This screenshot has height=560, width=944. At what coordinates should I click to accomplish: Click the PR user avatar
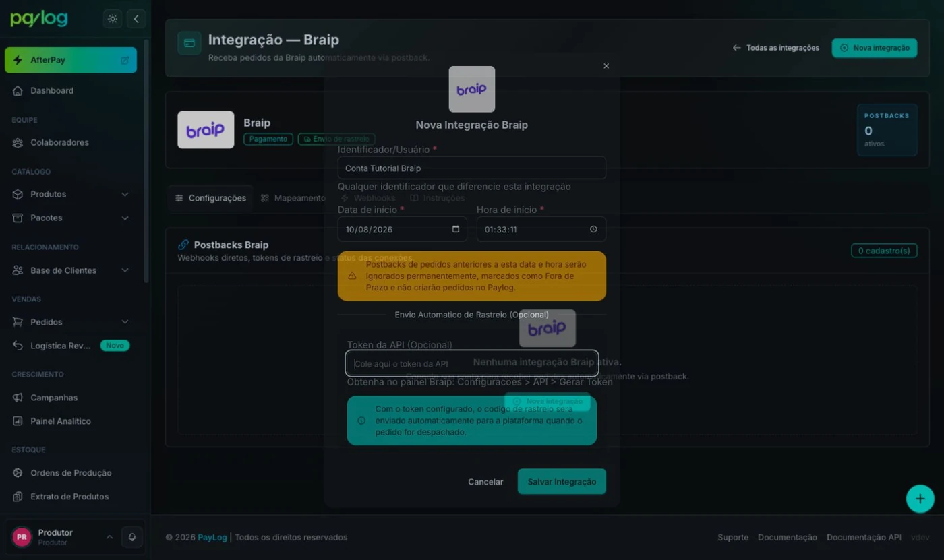[x=22, y=537]
